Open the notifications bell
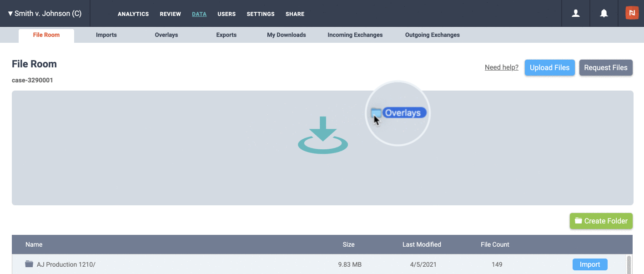 coord(604,14)
